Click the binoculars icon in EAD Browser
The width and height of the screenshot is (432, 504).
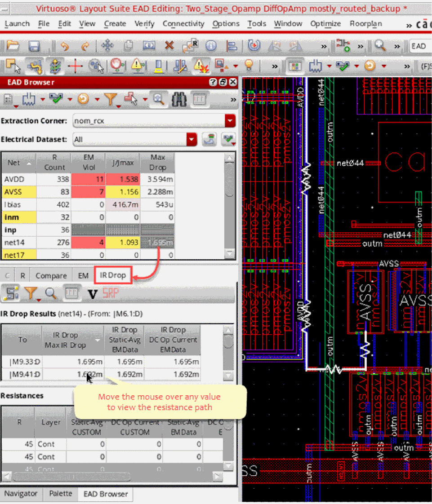(x=178, y=98)
